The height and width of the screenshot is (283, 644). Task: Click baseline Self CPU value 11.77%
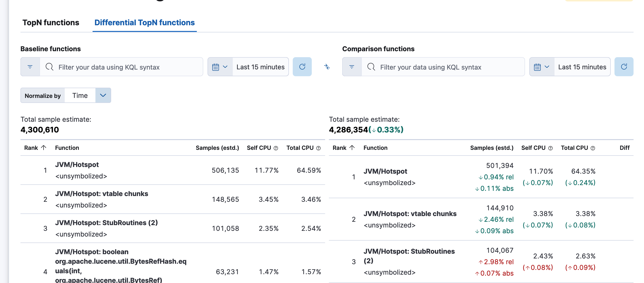pos(267,170)
